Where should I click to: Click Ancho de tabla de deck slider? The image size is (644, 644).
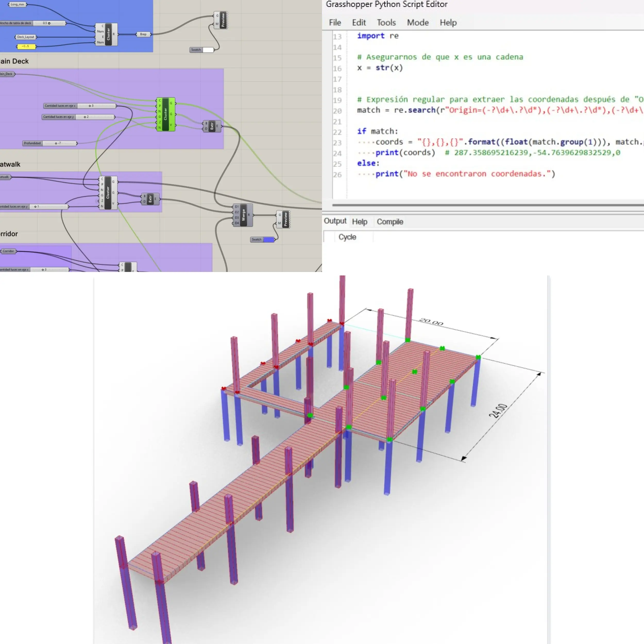pos(49,23)
